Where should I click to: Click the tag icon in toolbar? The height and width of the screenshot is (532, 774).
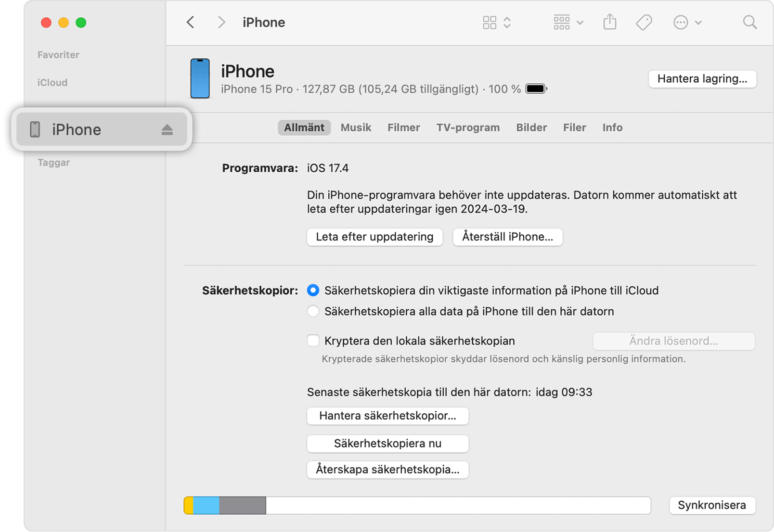click(x=644, y=23)
